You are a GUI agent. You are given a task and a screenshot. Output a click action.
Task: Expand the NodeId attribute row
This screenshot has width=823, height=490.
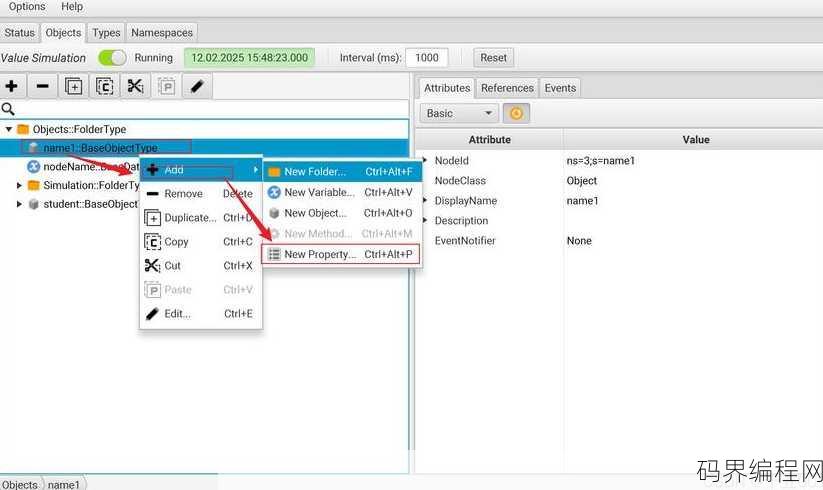425,160
